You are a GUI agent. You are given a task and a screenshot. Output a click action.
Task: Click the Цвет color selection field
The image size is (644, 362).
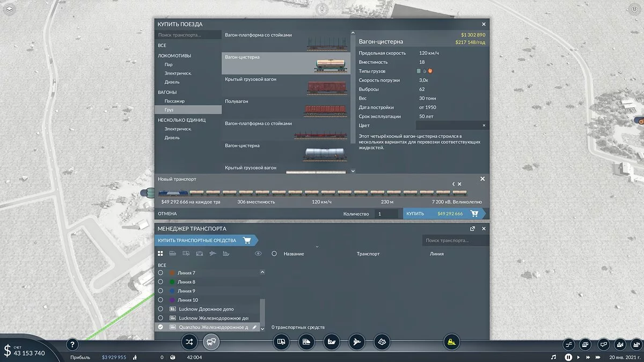click(448, 125)
